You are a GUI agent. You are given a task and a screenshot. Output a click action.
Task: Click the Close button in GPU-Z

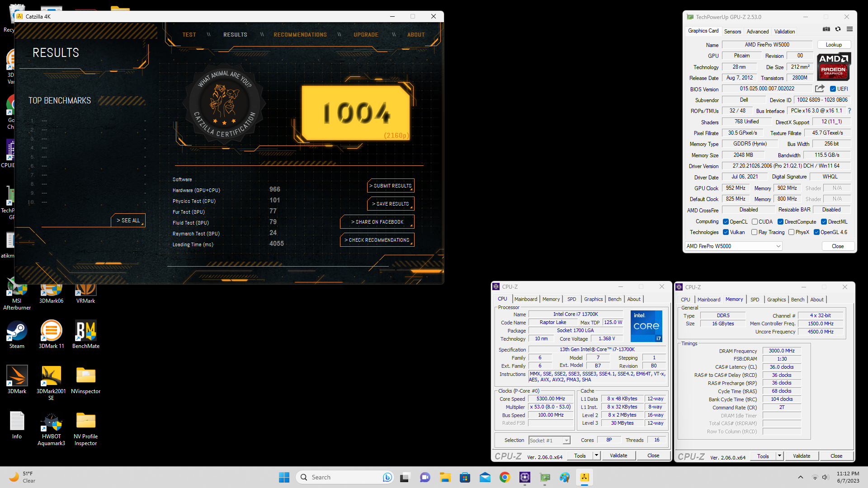(838, 246)
